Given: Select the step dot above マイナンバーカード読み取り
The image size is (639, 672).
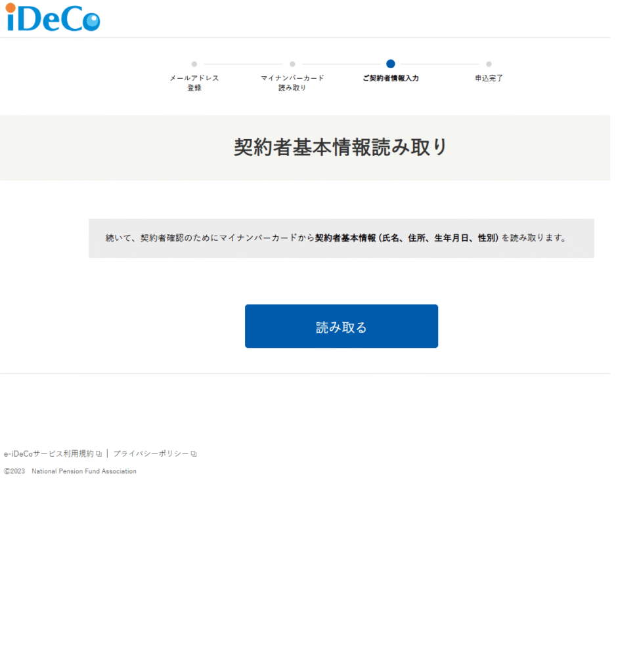Looking at the screenshot, I should (292, 64).
